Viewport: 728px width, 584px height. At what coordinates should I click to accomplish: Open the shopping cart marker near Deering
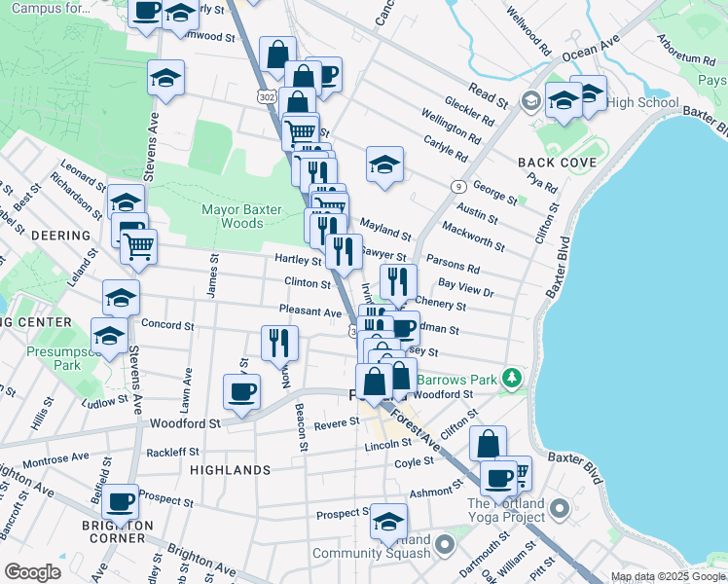[139, 246]
